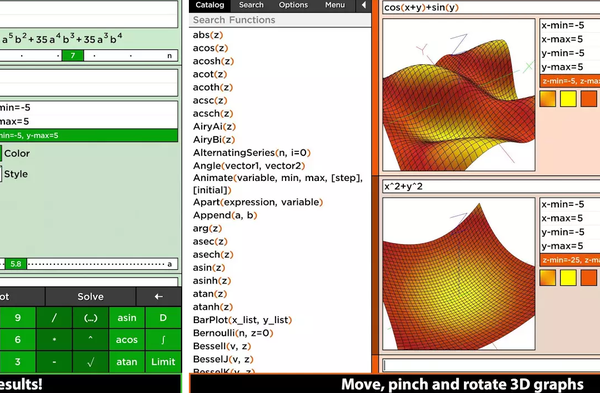Tap the 6 key
600x393 pixels.
pyautogui.click(x=18, y=339)
